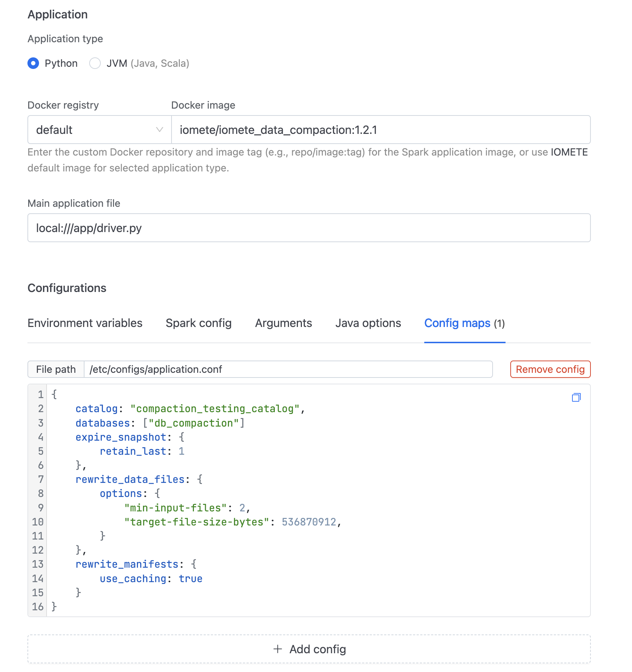632x672 pixels.
Task: Click the rewrite_data_files key line
Action: tap(139, 479)
